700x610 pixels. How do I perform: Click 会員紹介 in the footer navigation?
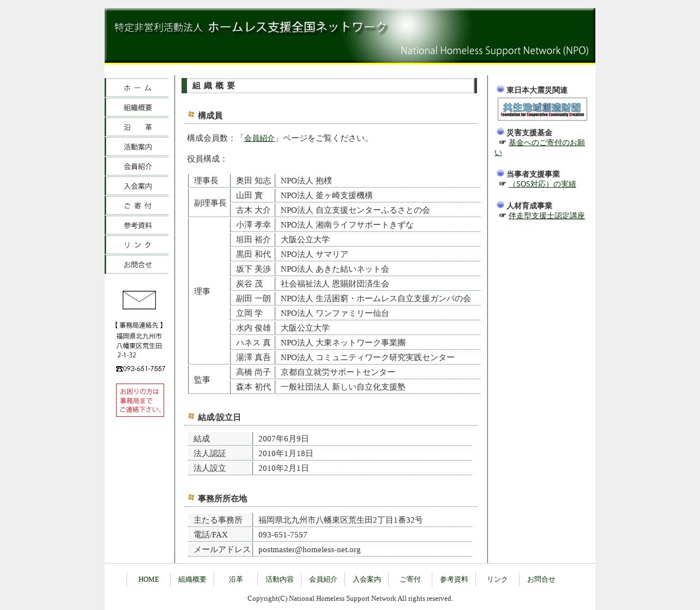323,579
